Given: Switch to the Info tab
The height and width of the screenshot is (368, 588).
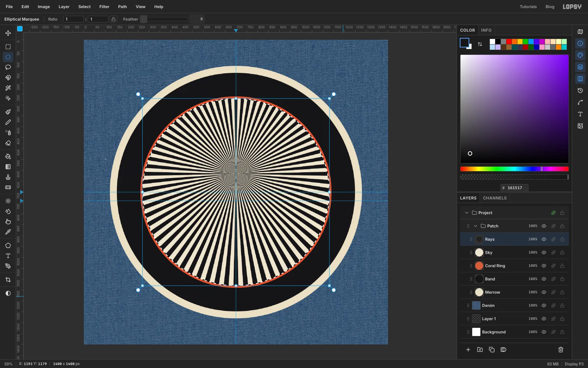Looking at the screenshot, I should coord(486,30).
